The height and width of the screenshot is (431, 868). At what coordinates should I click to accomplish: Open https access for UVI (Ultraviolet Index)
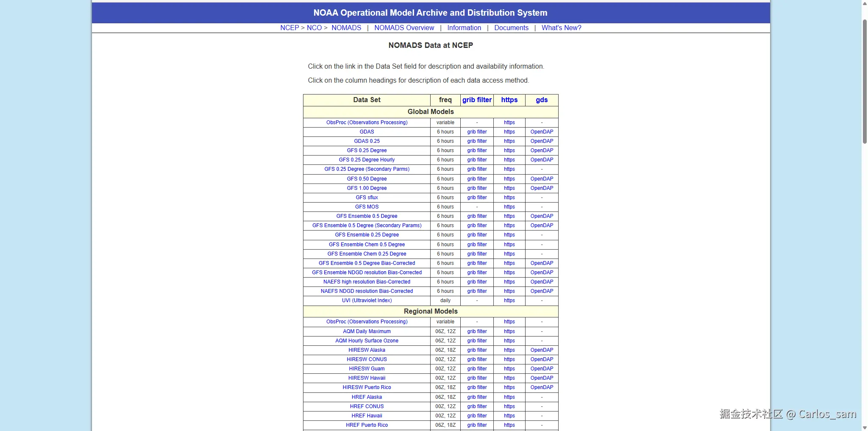(509, 300)
